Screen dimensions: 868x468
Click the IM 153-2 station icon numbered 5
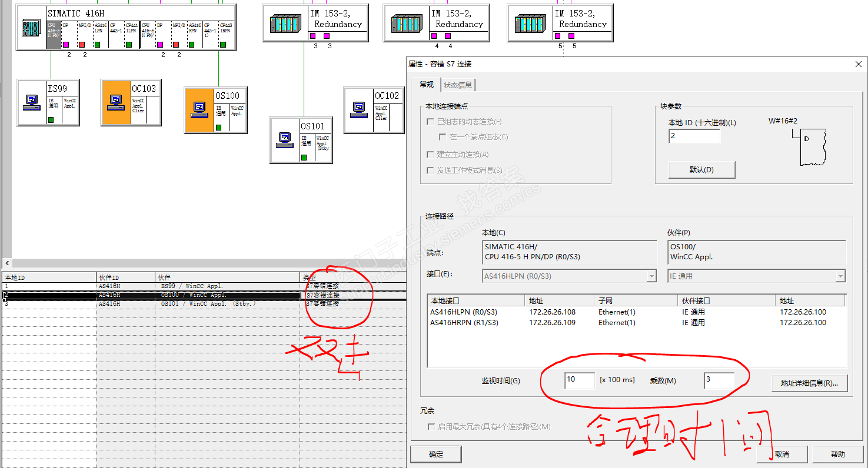531,24
